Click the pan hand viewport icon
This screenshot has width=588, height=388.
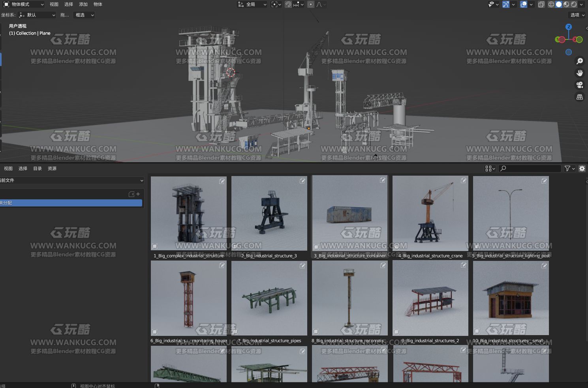pos(580,73)
